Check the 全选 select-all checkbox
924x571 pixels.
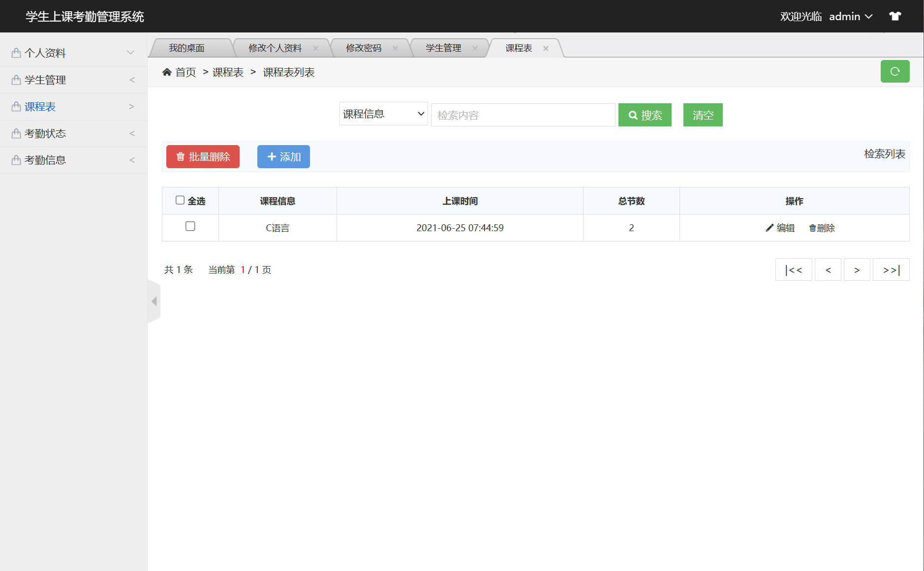tap(180, 199)
